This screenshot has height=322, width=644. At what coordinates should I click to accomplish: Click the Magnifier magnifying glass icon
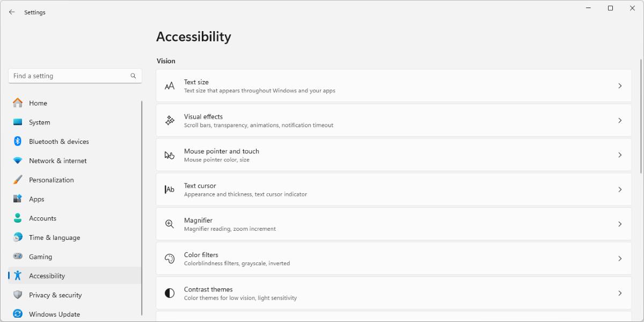pyautogui.click(x=170, y=224)
